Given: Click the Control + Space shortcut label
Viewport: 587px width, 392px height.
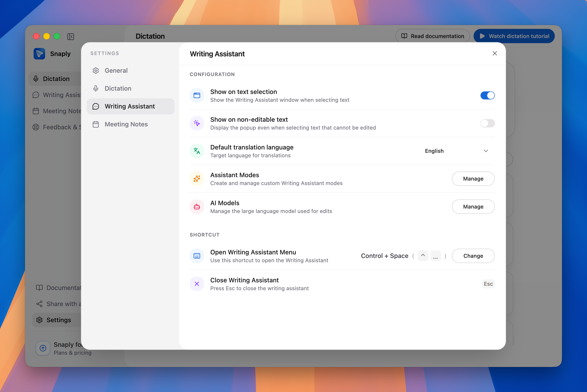Looking at the screenshot, I should click(x=385, y=256).
